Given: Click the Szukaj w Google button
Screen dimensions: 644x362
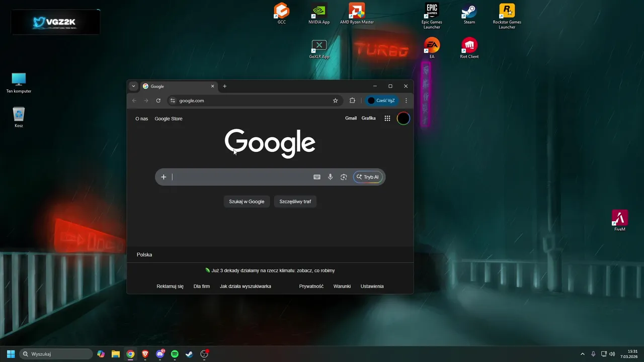Looking at the screenshot, I should 247,202.
